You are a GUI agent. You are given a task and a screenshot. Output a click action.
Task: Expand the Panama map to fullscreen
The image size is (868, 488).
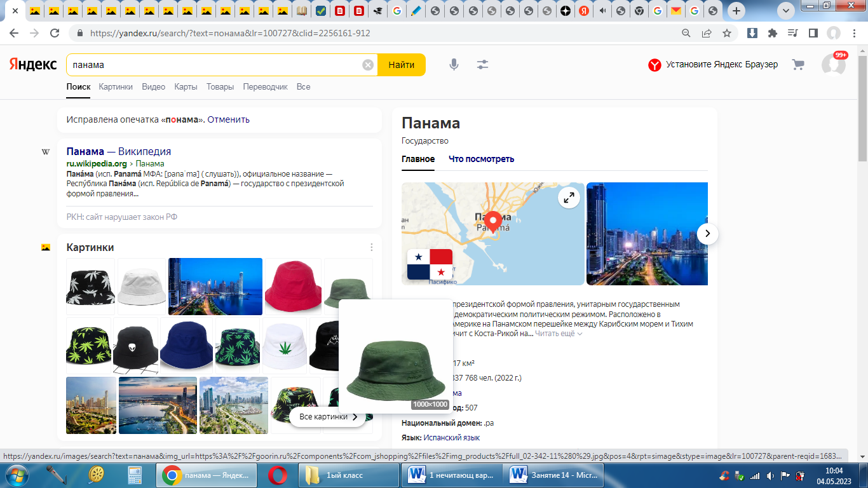click(569, 198)
